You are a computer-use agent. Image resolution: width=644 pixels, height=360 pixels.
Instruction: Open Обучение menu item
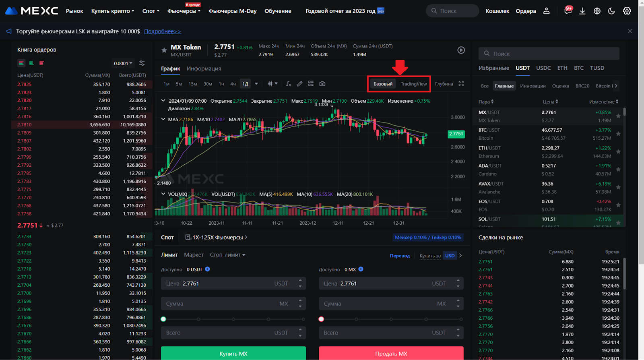coord(278,11)
